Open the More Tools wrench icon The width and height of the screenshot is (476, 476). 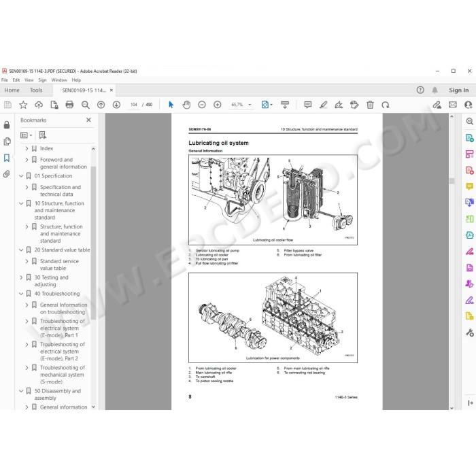tap(469, 333)
